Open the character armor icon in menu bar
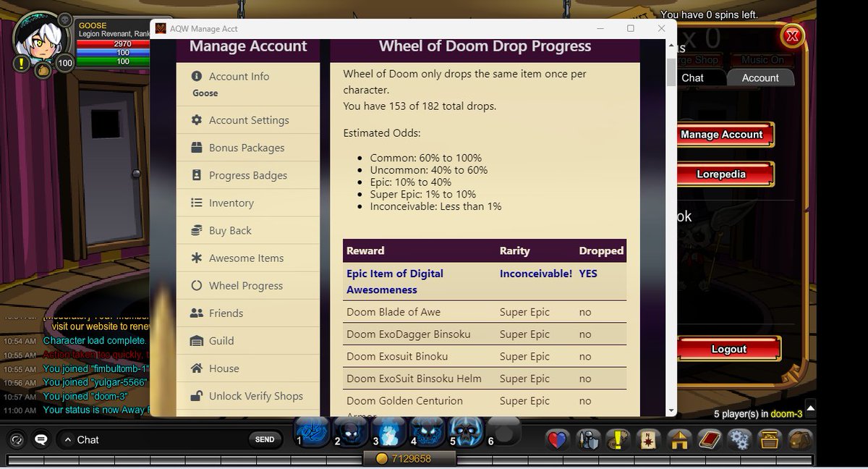868x469 pixels. click(x=588, y=439)
